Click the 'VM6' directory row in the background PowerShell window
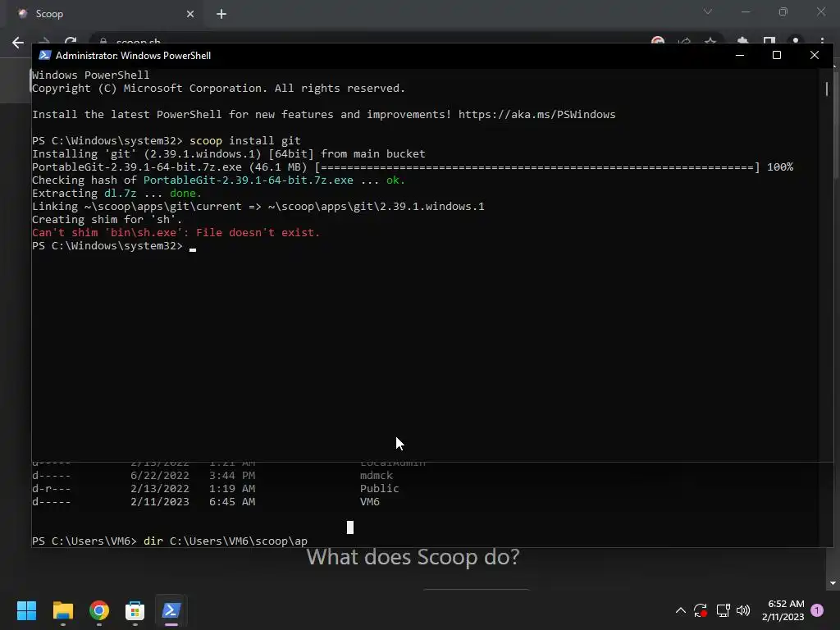This screenshot has width=840, height=630. pos(206,502)
